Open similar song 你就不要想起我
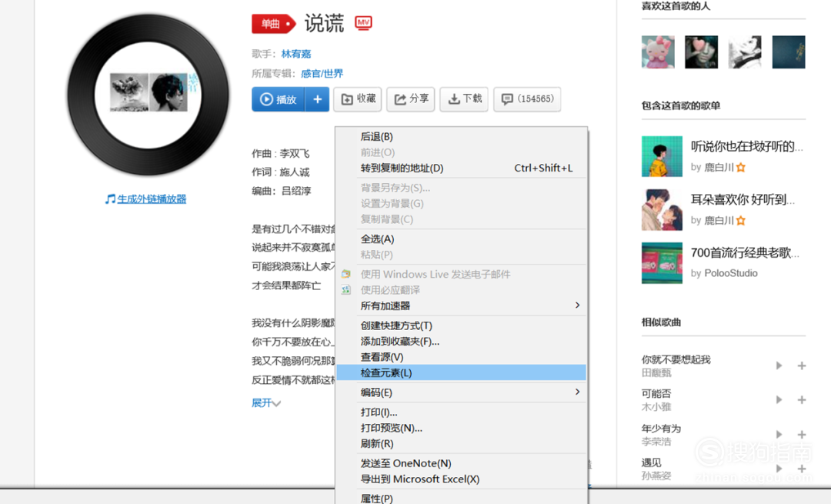The height and width of the screenshot is (504, 831). (x=676, y=360)
